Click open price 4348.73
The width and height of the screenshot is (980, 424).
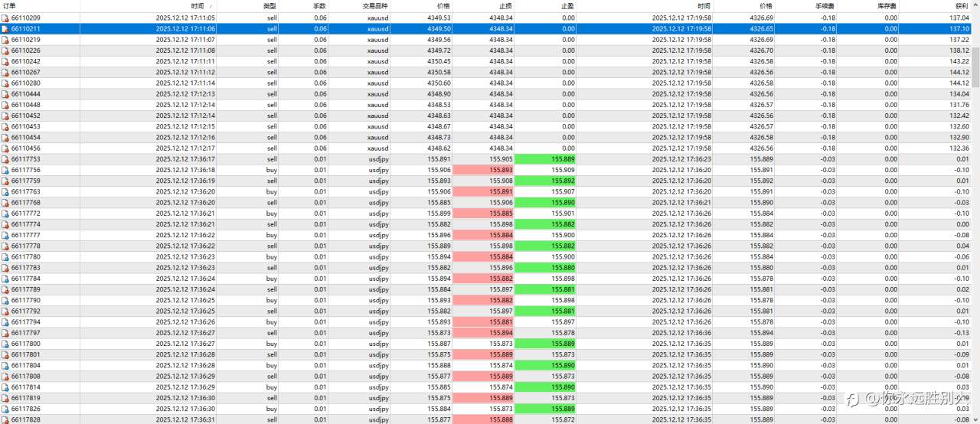(x=439, y=137)
